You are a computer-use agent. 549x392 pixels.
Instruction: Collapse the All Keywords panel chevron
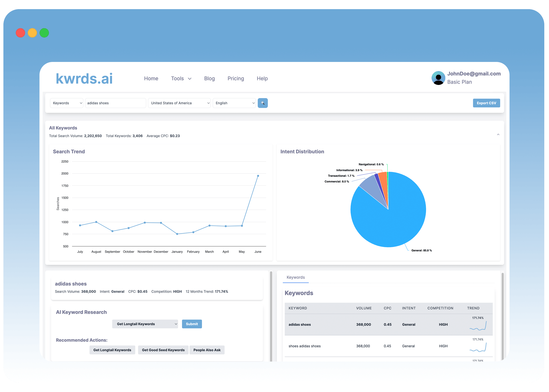click(498, 135)
